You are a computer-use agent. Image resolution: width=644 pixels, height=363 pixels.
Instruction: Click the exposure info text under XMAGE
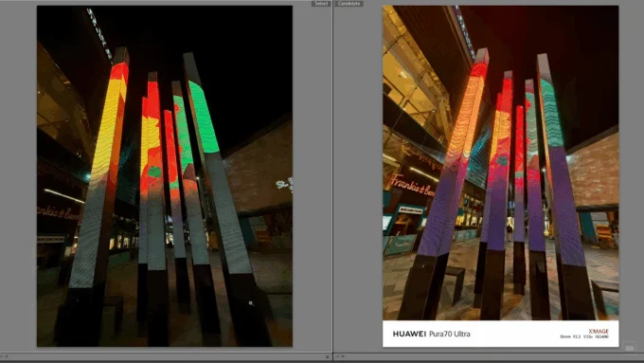tap(584, 336)
